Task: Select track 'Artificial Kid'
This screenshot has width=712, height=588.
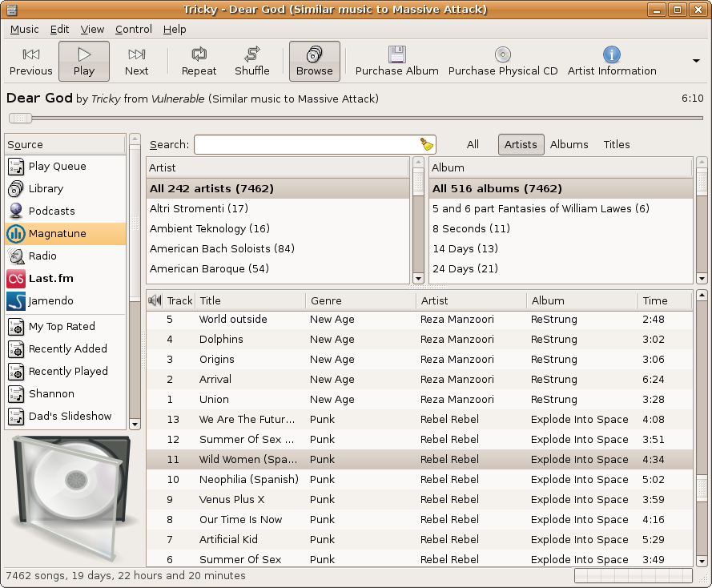Action: [x=420, y=539]
